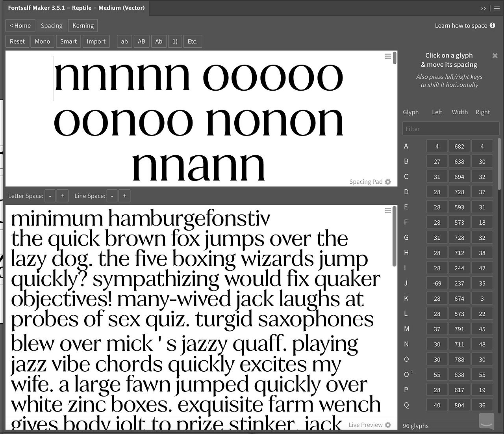Close the 'Click on a glyph' tip panel
Viewport: 504px width, 434px height.
click(495, 56)
